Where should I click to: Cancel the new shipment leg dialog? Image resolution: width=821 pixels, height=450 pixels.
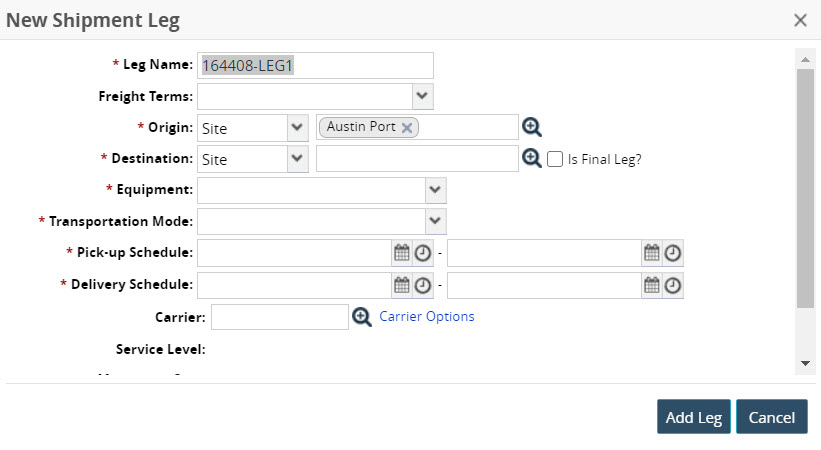coord(771,417)
